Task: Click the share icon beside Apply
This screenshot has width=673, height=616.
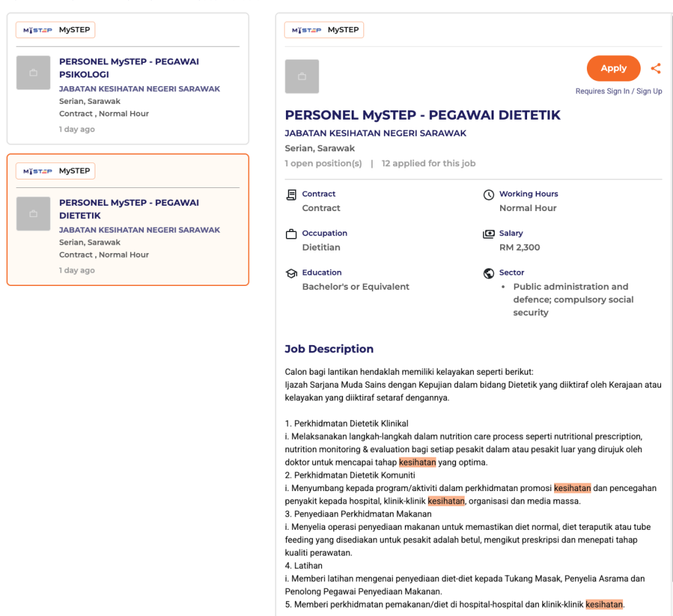Action: point(655,68)
